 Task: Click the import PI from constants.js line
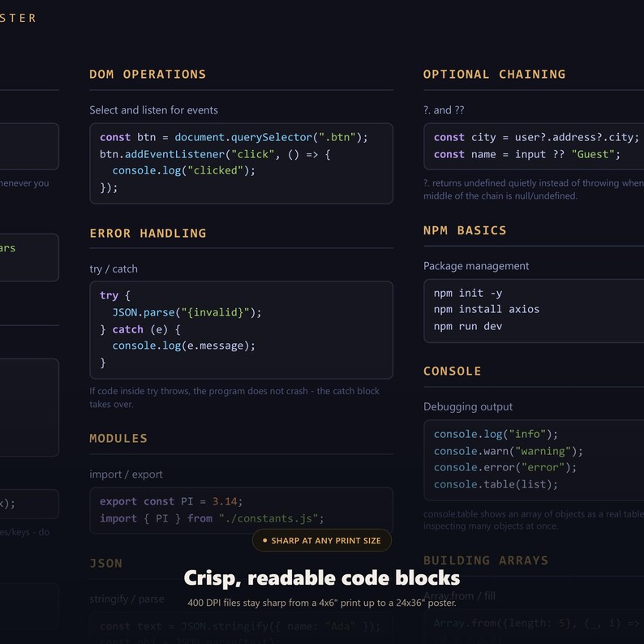pos(212,518)
